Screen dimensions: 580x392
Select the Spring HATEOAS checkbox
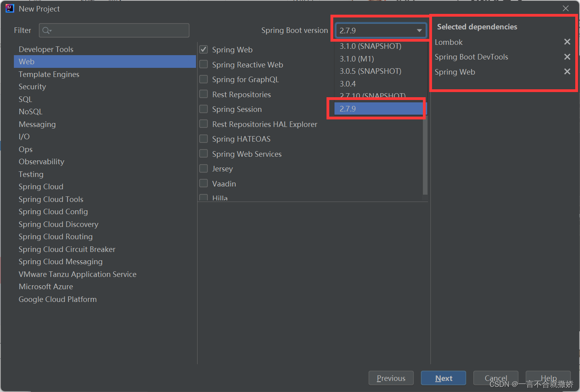click(x=204, y=139)
